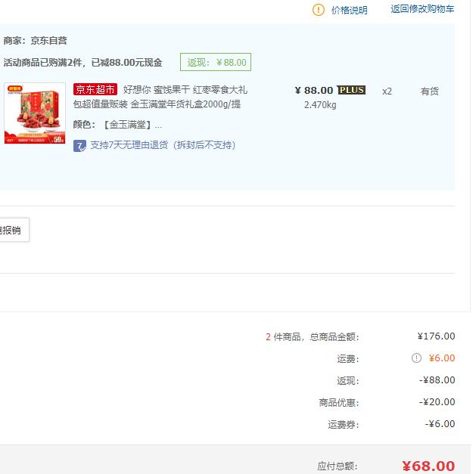The height and width of the screenshot is (474, 476).
Task: Click the -¥6.00 运费券 coupon value
Action: (440, 423)
